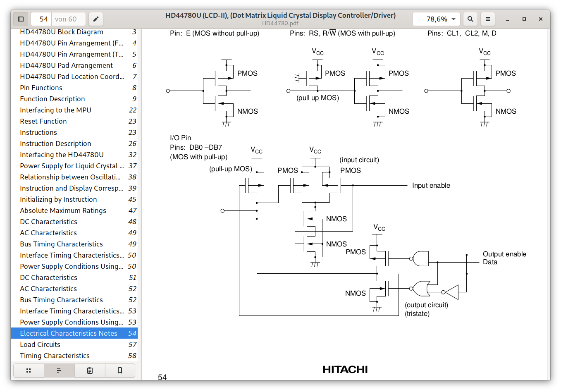Go to HD44780U Pin Arrangement page 4

pos(74,43)
